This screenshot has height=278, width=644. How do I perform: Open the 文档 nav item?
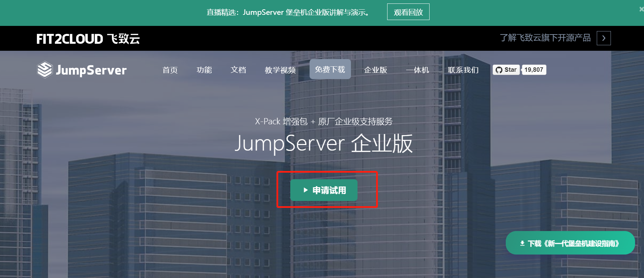pos(238,70)
